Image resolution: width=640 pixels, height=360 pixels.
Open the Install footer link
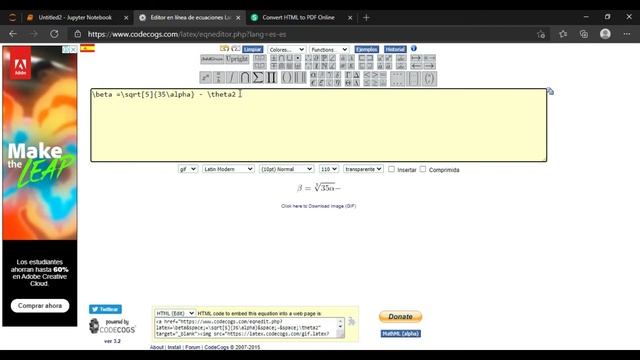174,347
